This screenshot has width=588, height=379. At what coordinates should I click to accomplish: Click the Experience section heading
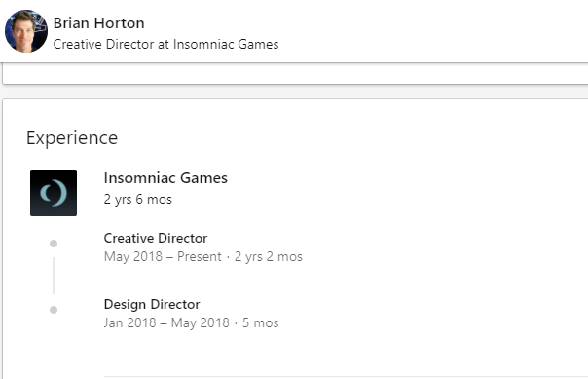tap(72, 137)
